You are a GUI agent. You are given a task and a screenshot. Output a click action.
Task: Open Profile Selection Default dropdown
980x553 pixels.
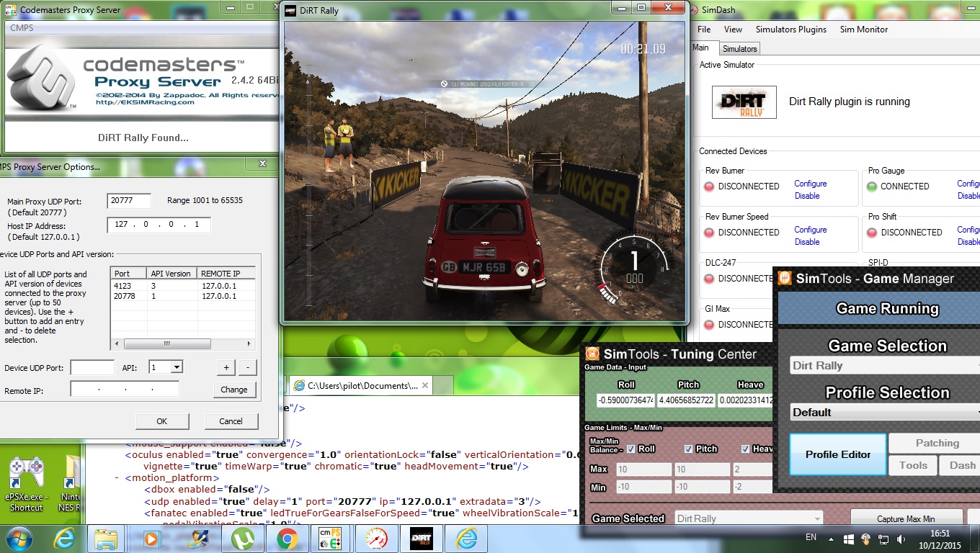click(x=885, y=413)
